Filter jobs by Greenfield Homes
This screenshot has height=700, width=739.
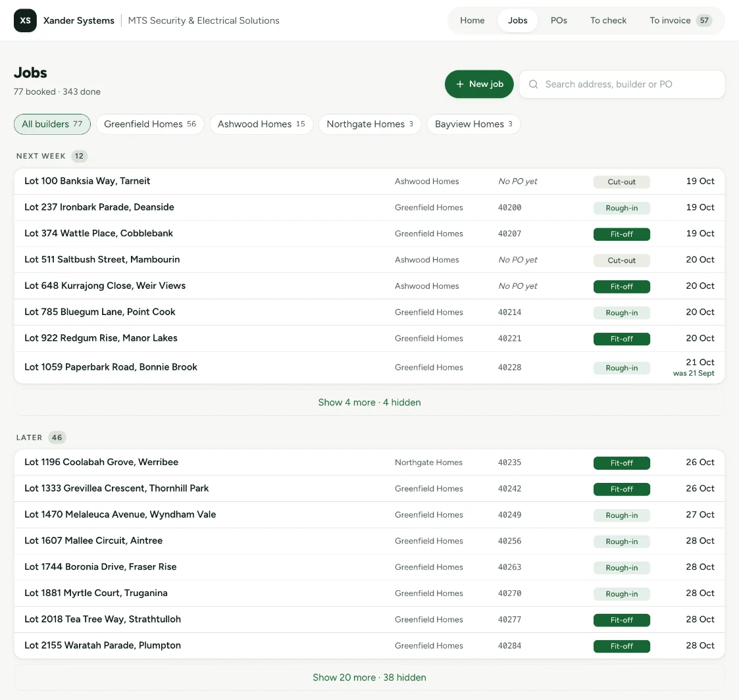click(150, 124)
